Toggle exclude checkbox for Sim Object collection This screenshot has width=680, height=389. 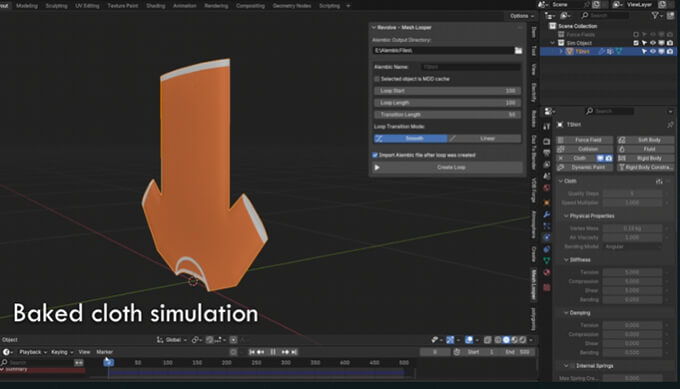pos(636,43)
